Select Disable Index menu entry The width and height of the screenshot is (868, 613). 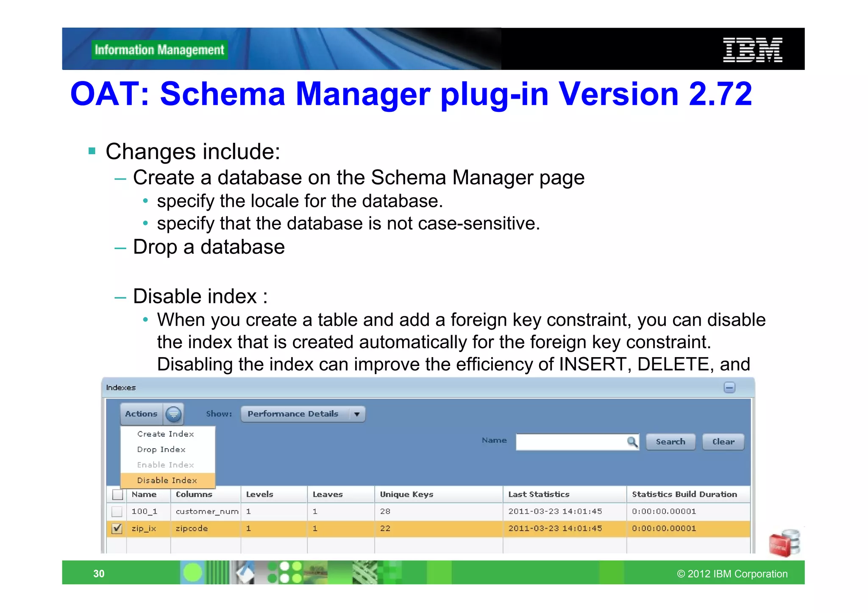(167, 480)
